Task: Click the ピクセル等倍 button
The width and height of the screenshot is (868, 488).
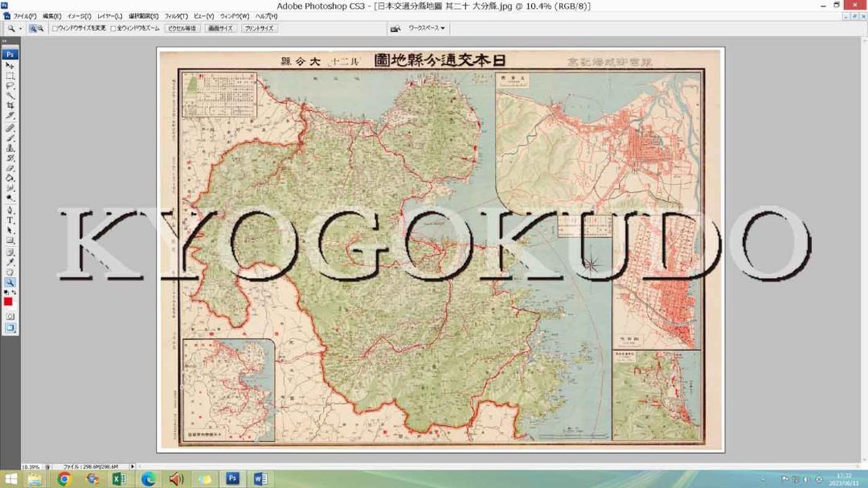Action: point(182,28)
